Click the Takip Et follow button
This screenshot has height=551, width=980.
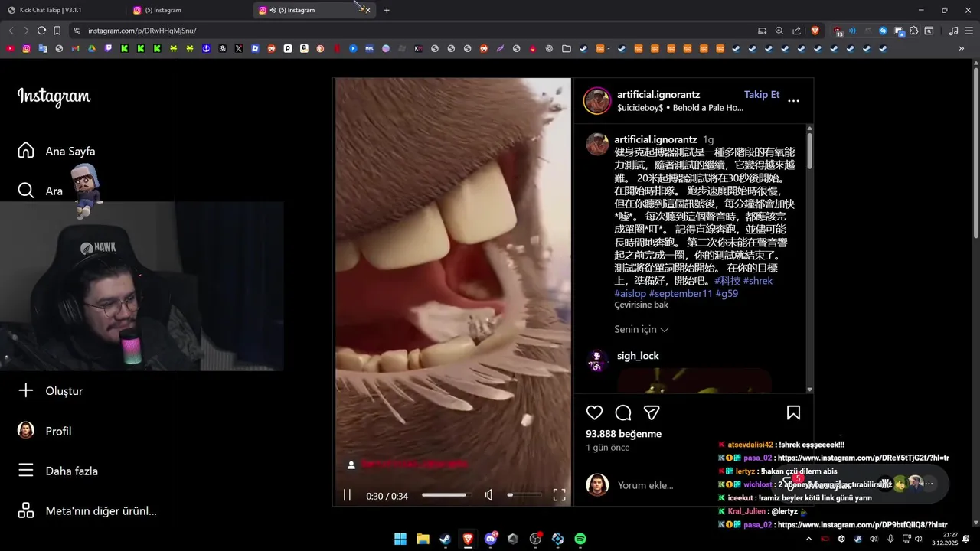762,94
